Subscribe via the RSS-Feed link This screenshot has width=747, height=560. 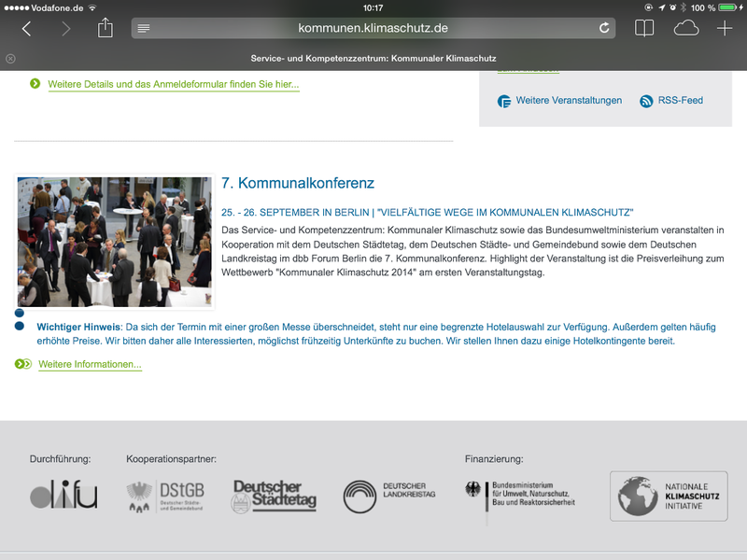click(681, 101)
